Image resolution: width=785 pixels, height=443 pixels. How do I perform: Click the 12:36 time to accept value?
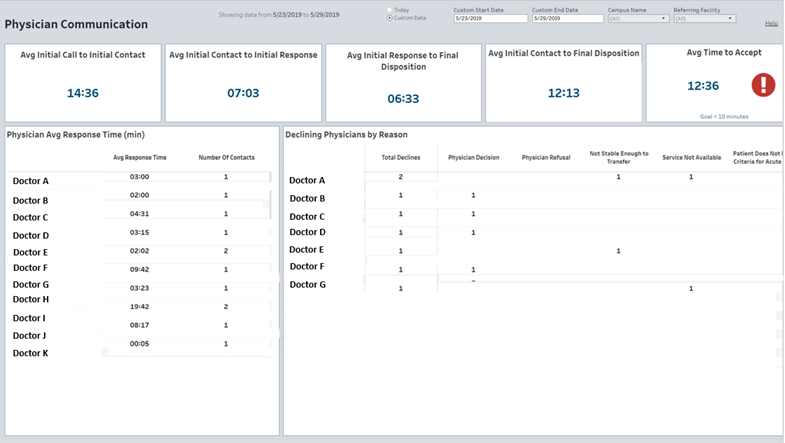click(703, 86)
